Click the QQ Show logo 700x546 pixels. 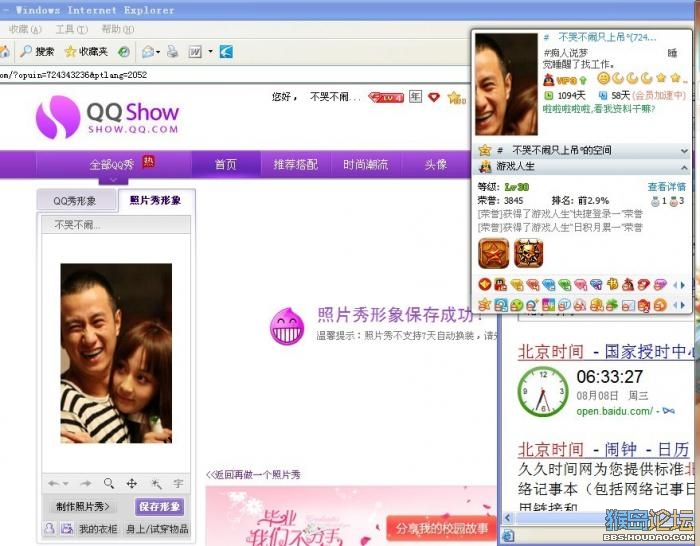(x=107, y=117)
